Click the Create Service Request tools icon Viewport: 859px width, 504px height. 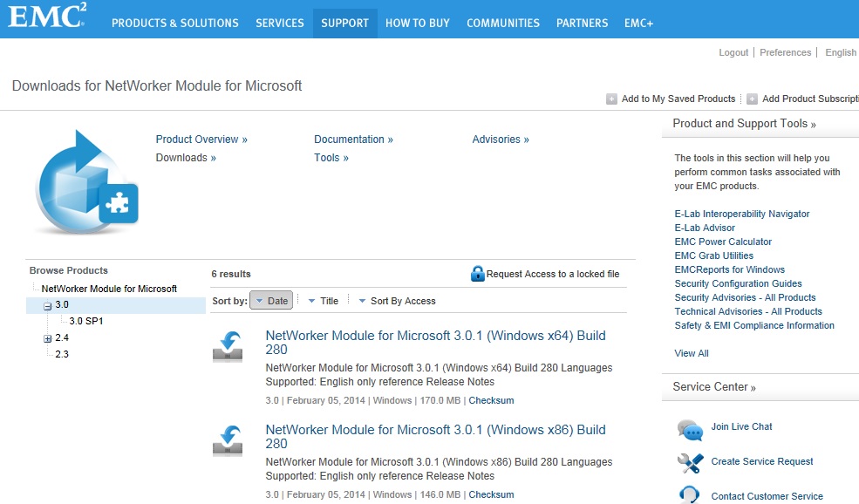point(690,463)
